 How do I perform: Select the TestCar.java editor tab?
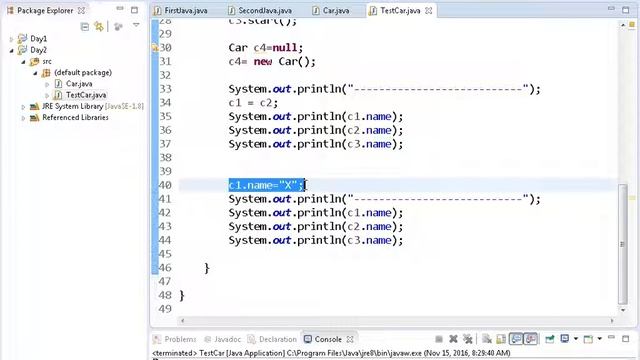pyautogui.click(x=400, y=11)
